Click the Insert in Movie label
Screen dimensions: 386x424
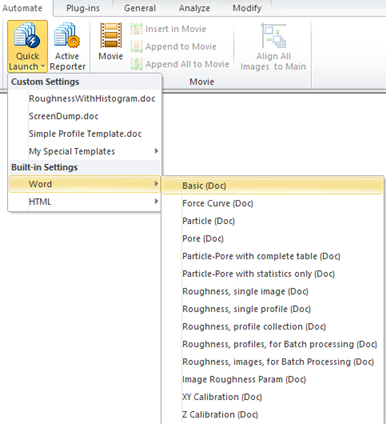click(176, 29)
